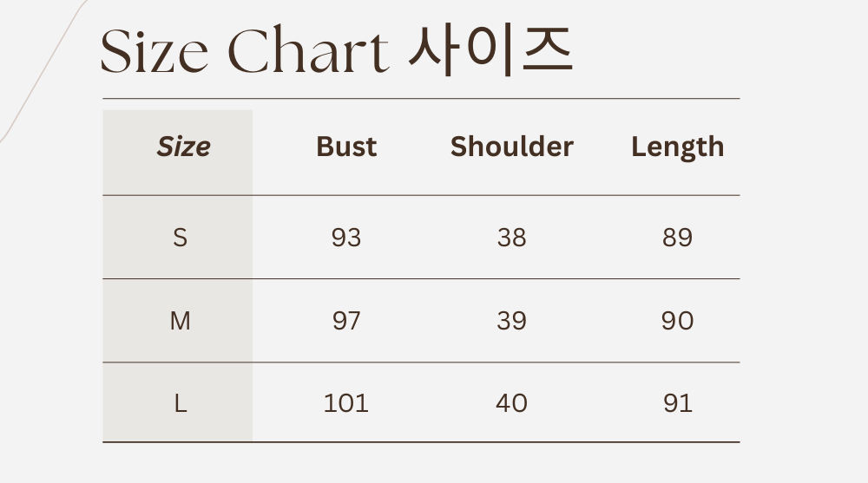Click the Size column header

click(183, 147)
